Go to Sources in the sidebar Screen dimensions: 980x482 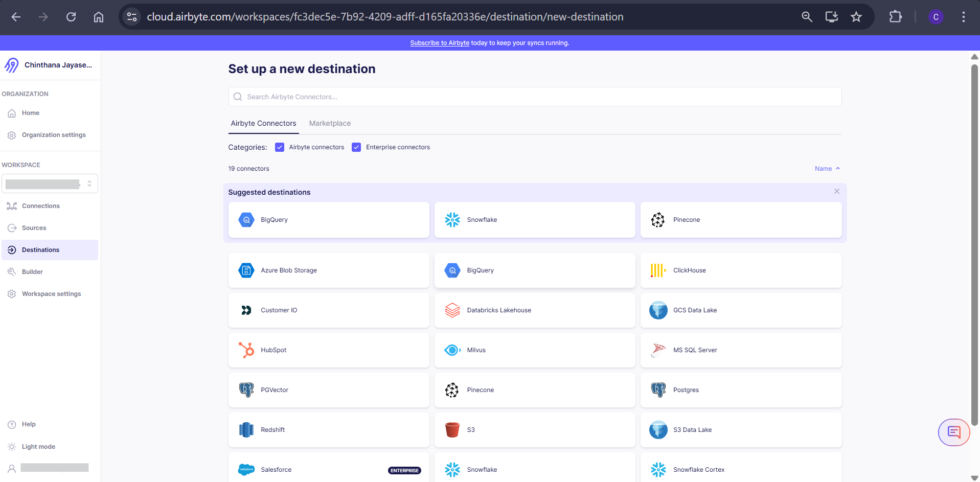click(50, 228)
